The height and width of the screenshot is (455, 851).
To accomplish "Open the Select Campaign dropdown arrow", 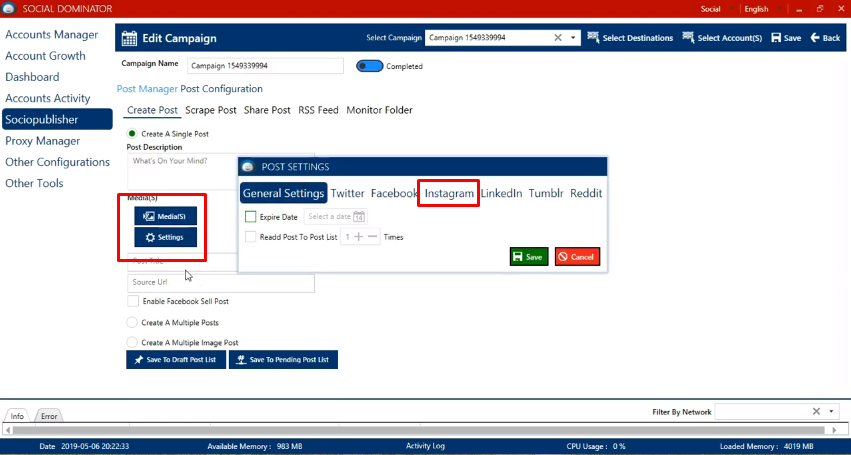I will click(573, 38).
